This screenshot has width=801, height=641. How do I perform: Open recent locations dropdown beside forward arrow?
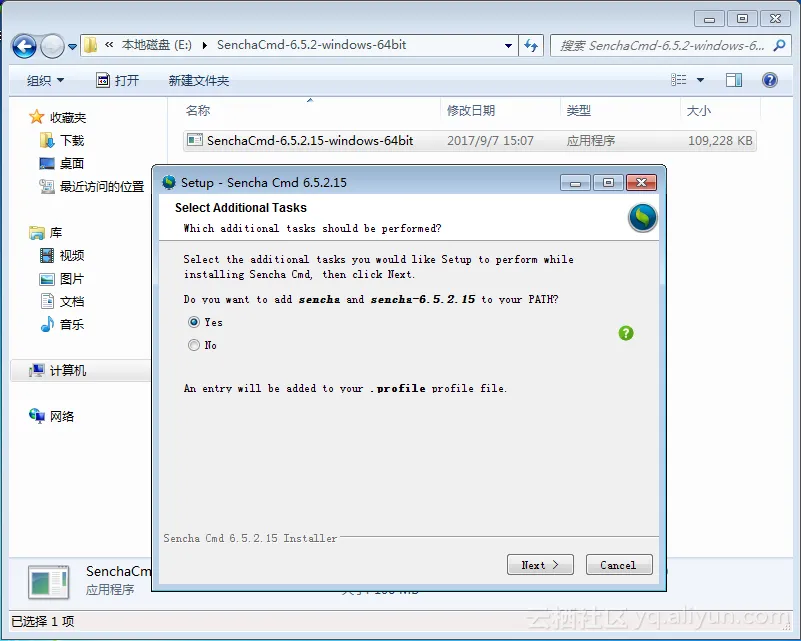[72, 46]
